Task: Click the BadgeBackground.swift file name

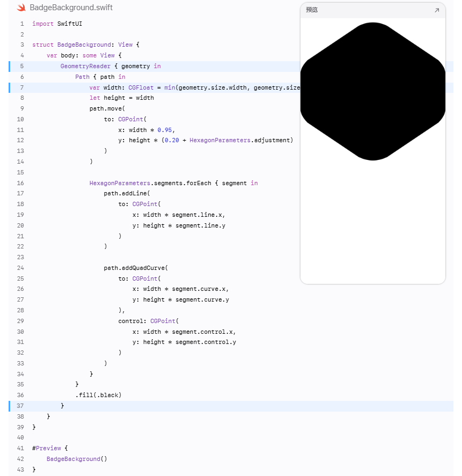Action: 71,8
